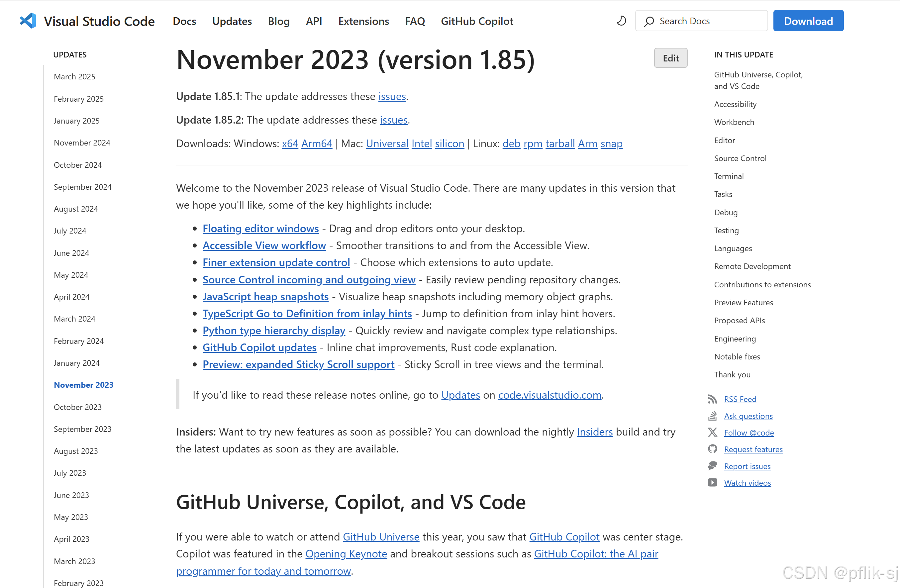Open GitHub Copilot in the top navigation
This screenshot has width=900, height=588.
[477, 21]
